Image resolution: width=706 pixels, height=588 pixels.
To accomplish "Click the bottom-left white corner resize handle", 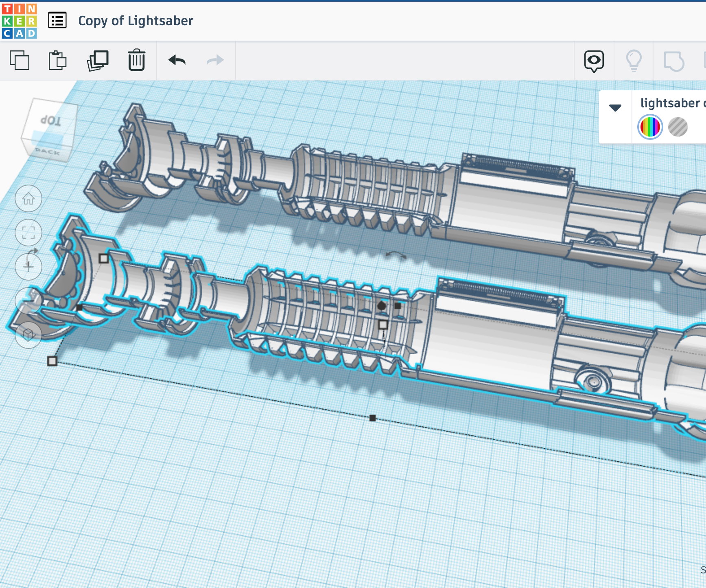I will coord(52,361).
